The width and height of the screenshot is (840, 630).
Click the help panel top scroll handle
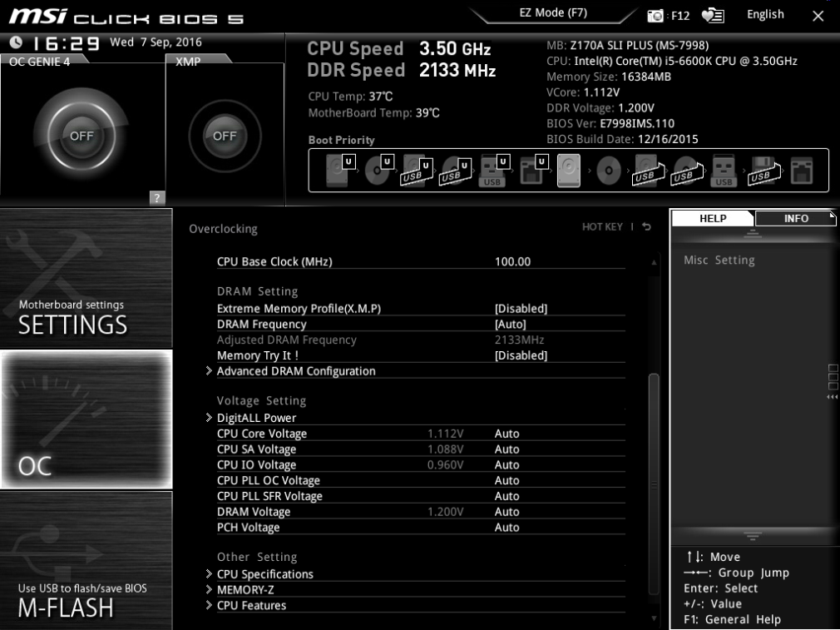click(x=752, y=234)
